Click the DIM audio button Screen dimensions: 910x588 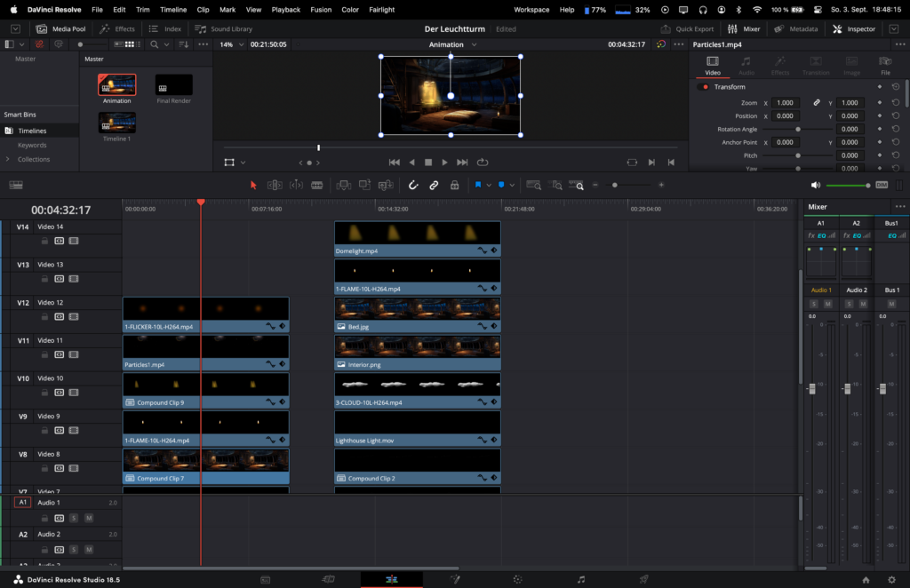coord(882,185)
